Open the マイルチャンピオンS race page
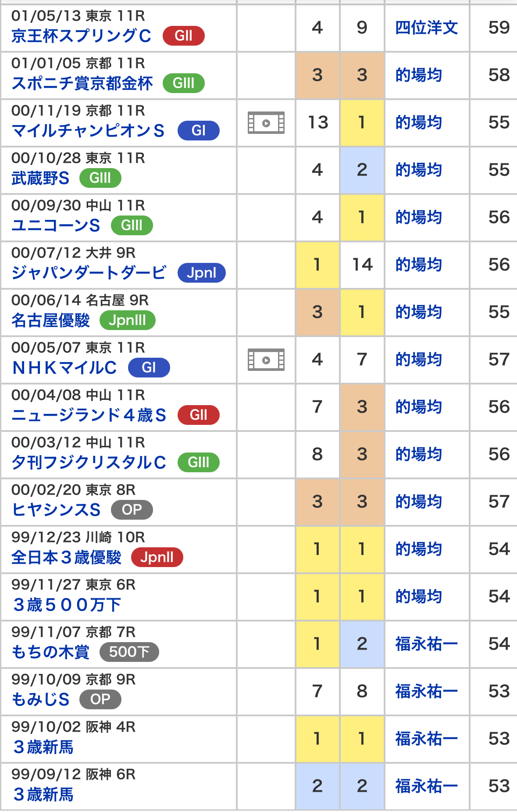The image size is (517, 812). 88,131
